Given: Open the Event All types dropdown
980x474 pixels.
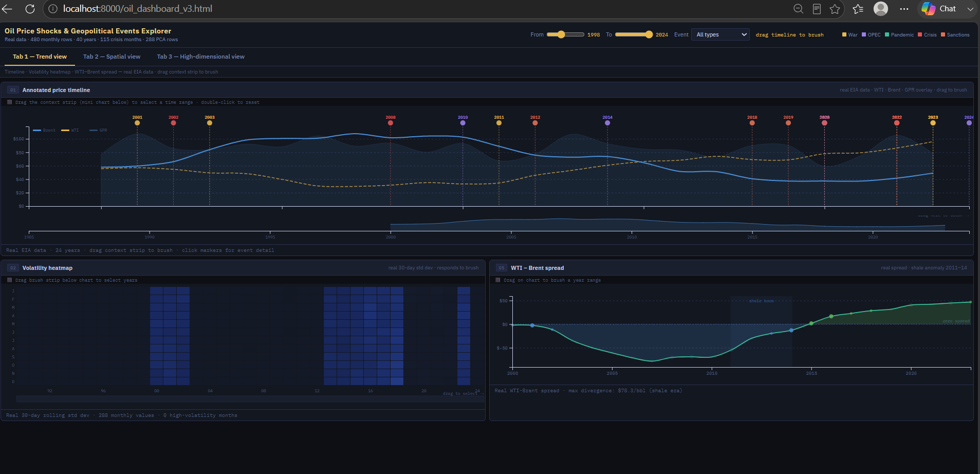Looking at the screenshot, I should tap(721, 34).
